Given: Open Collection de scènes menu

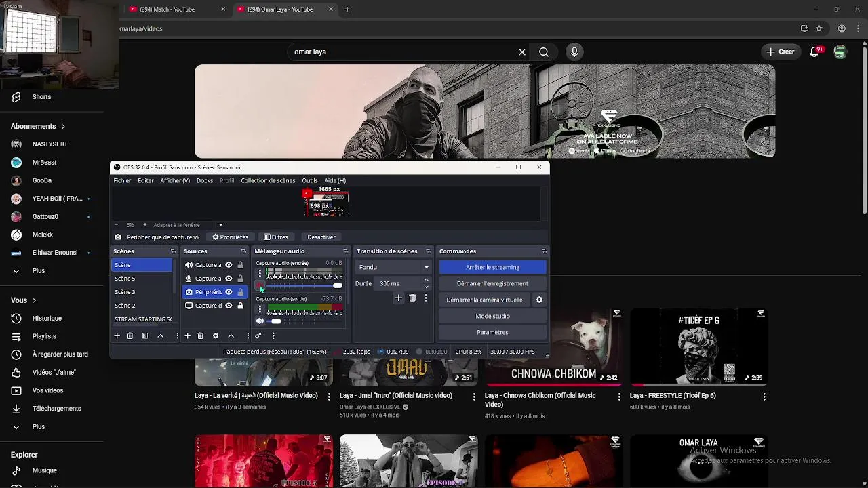Looking at the screenshot, I should tap(268, 180).
